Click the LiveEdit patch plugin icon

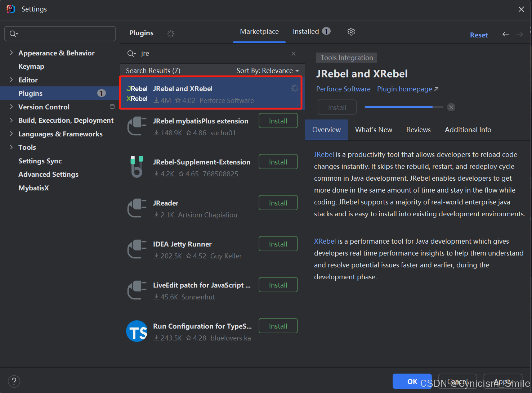coord(137,290)
